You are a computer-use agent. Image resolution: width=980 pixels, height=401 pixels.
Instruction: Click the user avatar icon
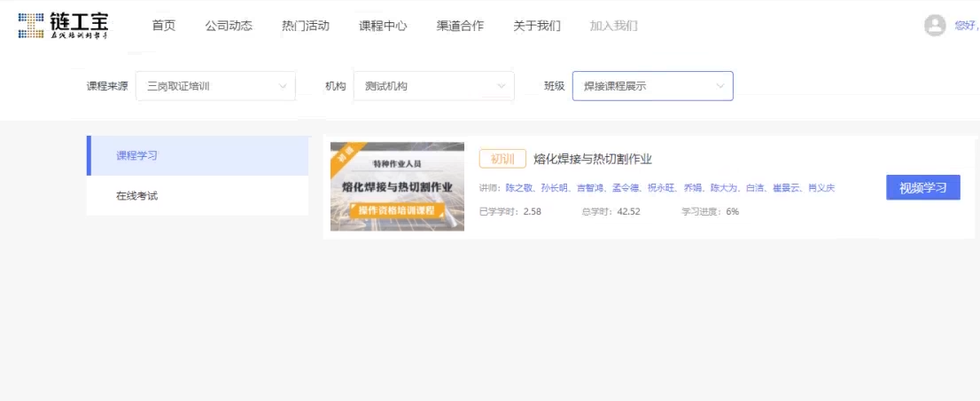pyautogui.click(x=935, y=26)
